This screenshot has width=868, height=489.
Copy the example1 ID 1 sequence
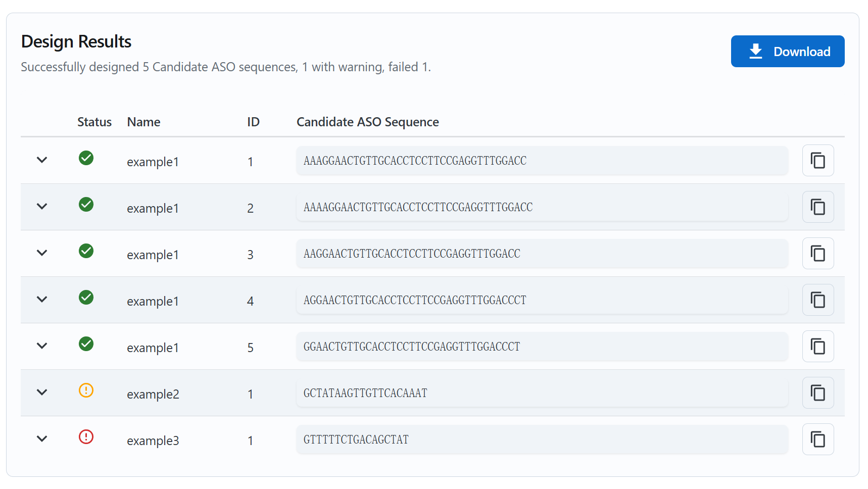(817, 161)
